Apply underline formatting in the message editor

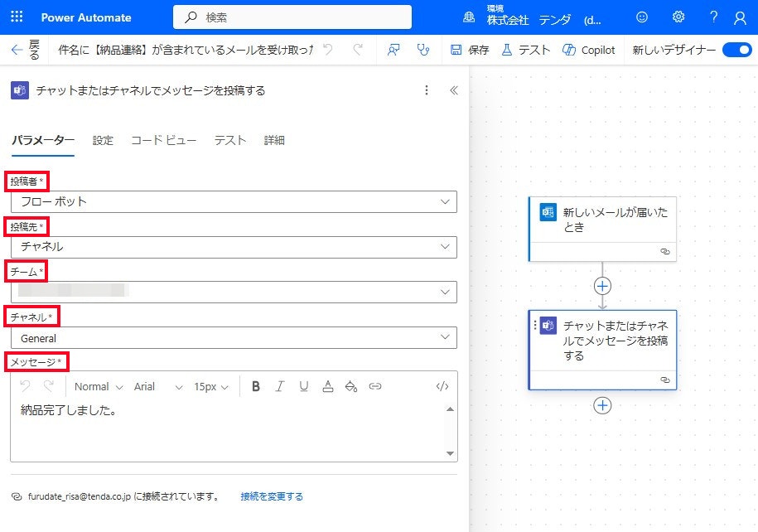pyautogui.click(x=304, y=386)
